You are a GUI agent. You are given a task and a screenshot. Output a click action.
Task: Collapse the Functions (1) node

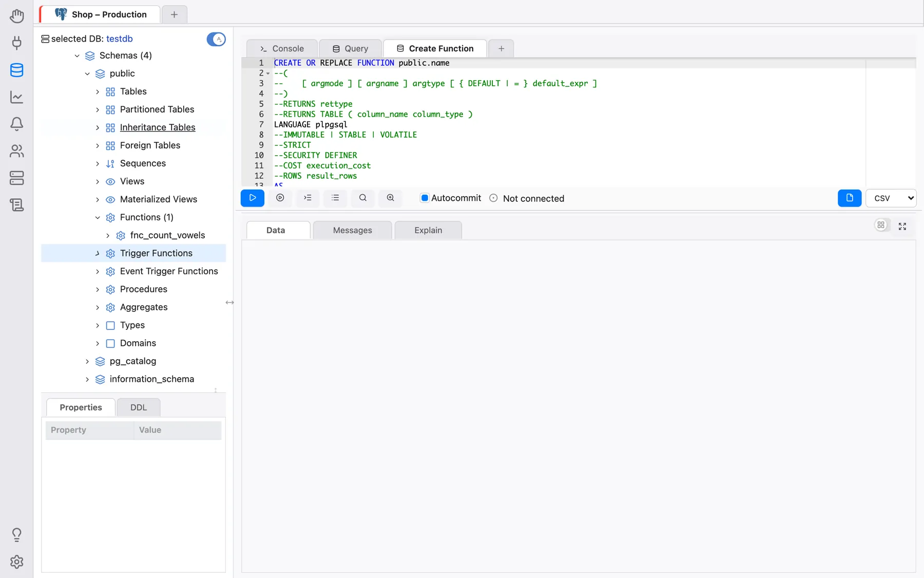98,217
